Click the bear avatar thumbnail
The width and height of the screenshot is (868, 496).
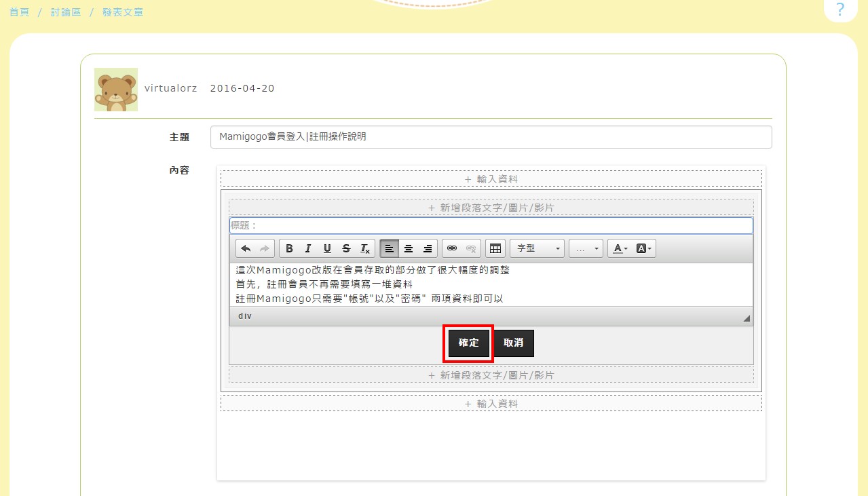point(116,90)
